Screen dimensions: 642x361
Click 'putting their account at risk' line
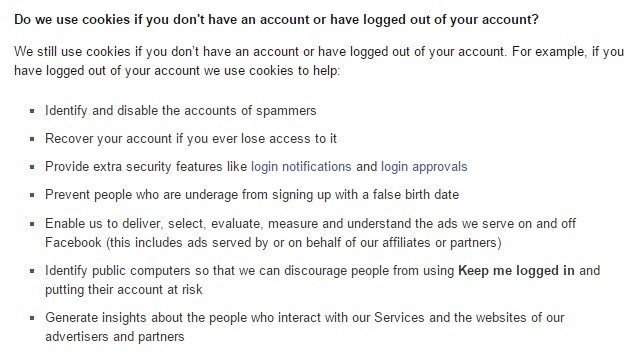(x=124, y=289)
